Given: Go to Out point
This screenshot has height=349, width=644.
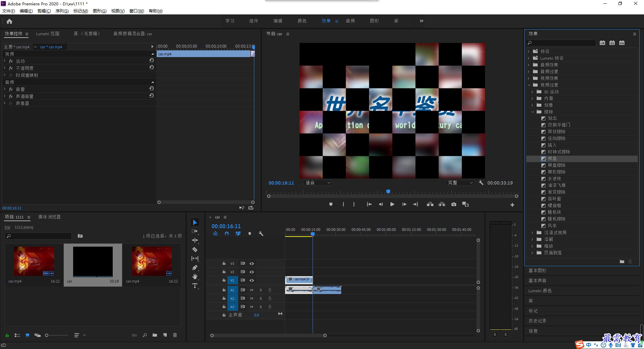Looking at the screenshot, I should coord(416,204).
